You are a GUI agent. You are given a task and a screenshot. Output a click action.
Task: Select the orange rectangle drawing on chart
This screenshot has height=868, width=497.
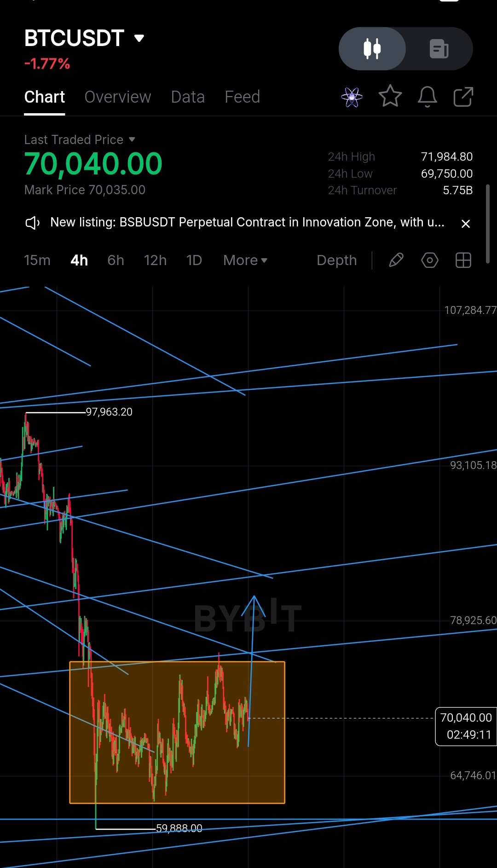[177, 733]
